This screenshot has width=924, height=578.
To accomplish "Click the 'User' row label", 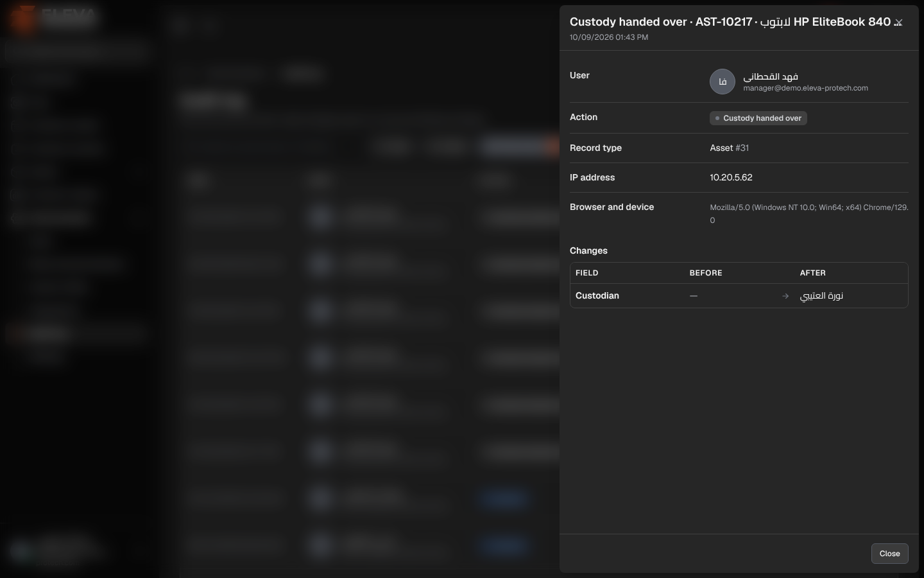I will pos(579,75).
